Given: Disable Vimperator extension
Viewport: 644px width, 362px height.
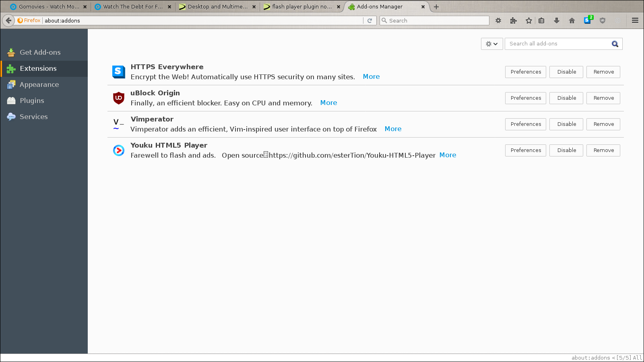Looking at the screenshot, I should [566, 124].
